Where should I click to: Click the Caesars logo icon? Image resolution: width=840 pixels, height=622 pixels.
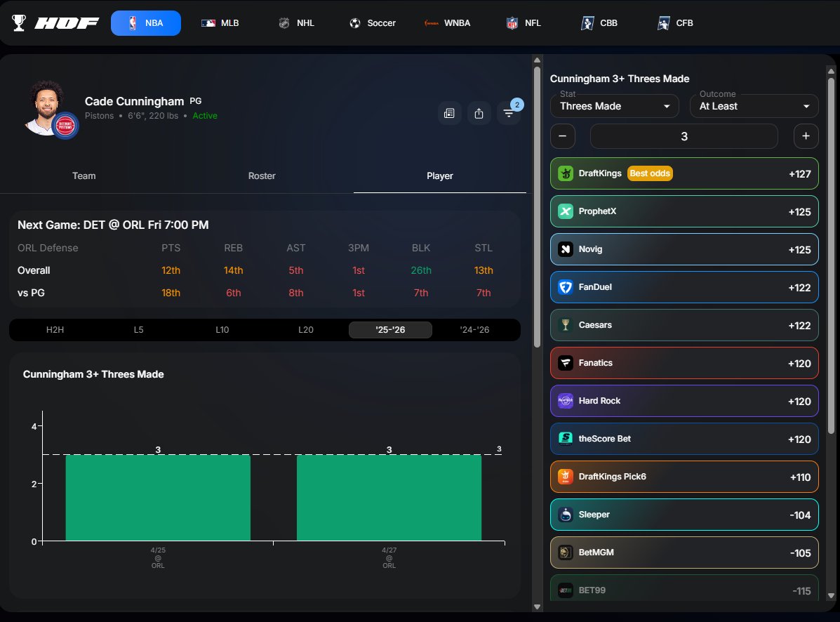565,325
